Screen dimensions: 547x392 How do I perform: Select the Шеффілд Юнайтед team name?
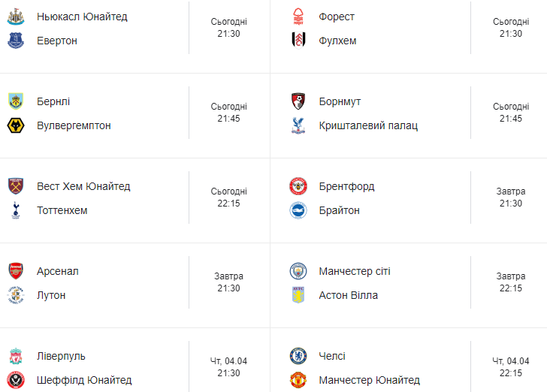tap(84, 380)
